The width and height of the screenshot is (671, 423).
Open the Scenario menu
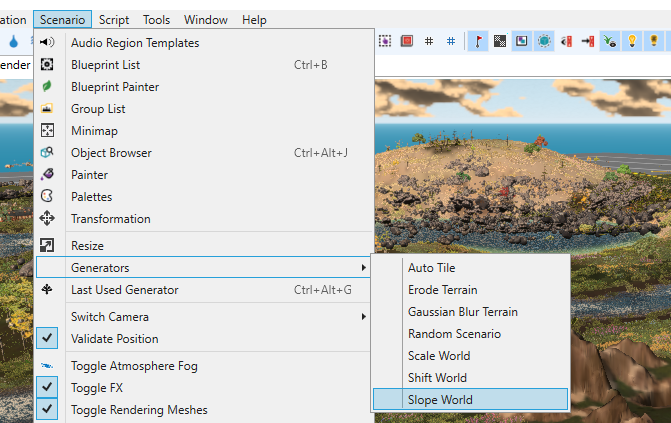coord(62,20)
